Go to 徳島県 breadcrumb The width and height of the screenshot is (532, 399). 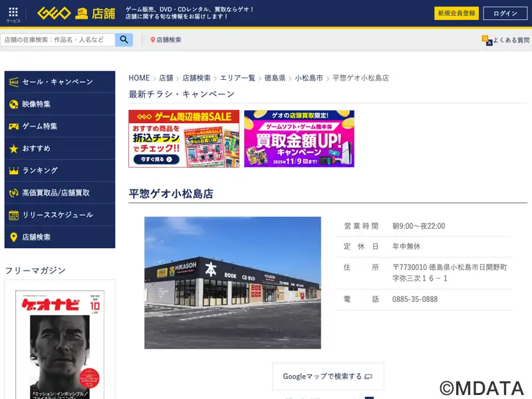coord(275,78)
